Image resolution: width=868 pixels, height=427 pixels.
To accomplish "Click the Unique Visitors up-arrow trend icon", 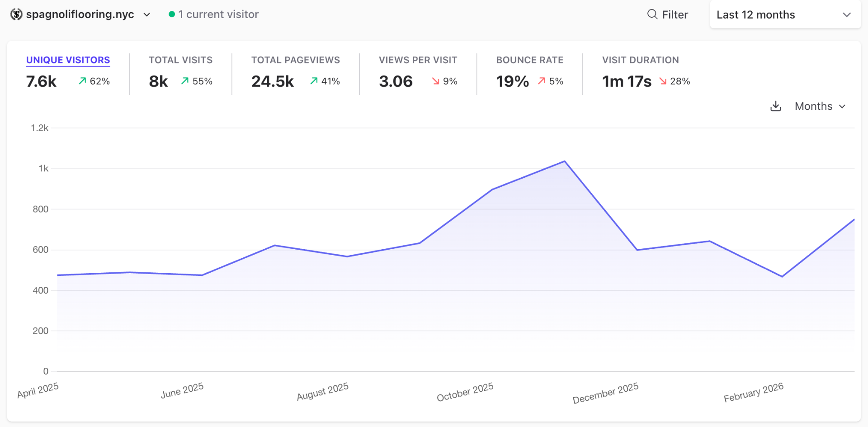I will tap(82, 81).
